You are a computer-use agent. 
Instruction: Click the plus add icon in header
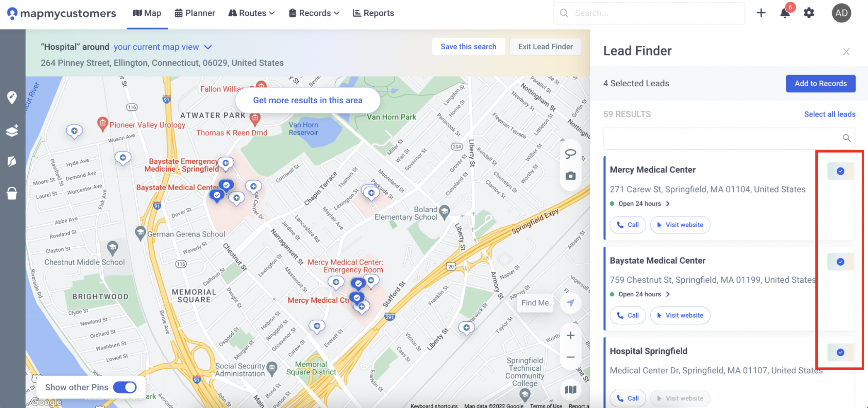(x=761, y=13)
